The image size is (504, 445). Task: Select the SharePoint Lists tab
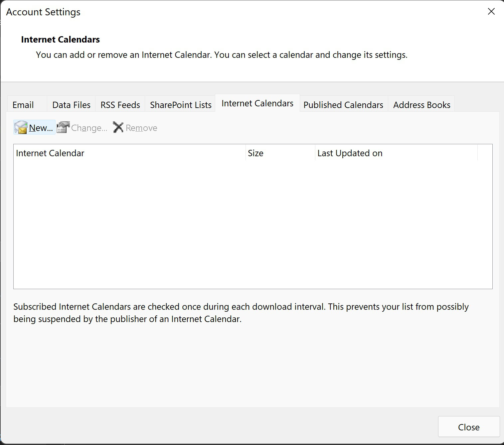tap(181, 105)
